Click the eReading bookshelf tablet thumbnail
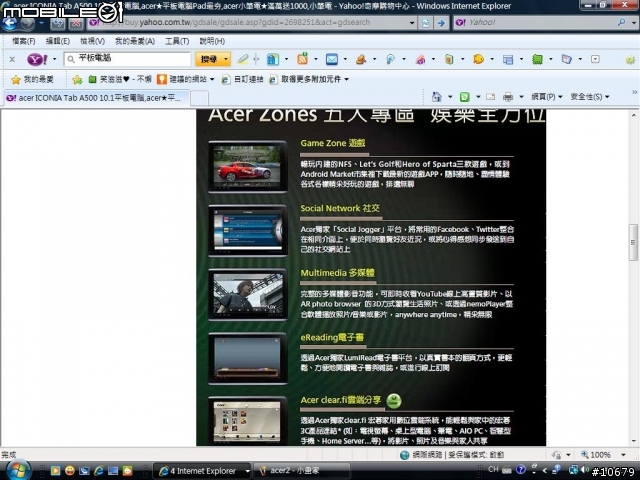This screenshot has width=640, height=480. (248, 359)
